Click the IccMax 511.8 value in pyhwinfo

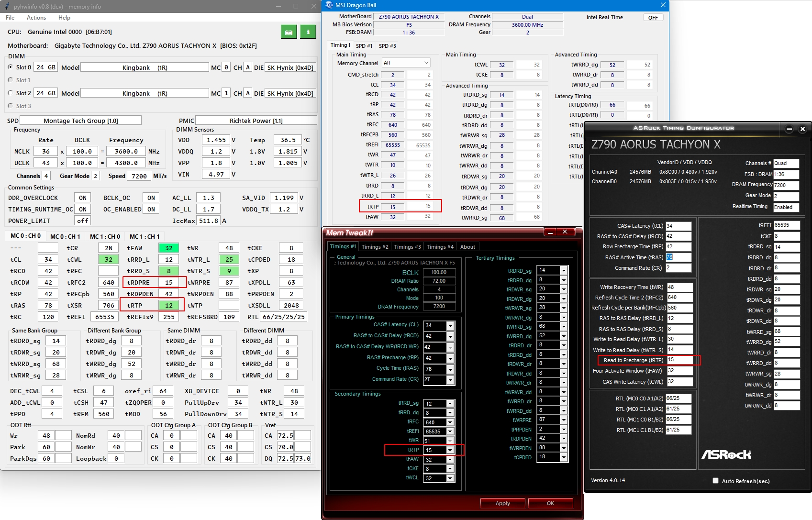[209, 221]
